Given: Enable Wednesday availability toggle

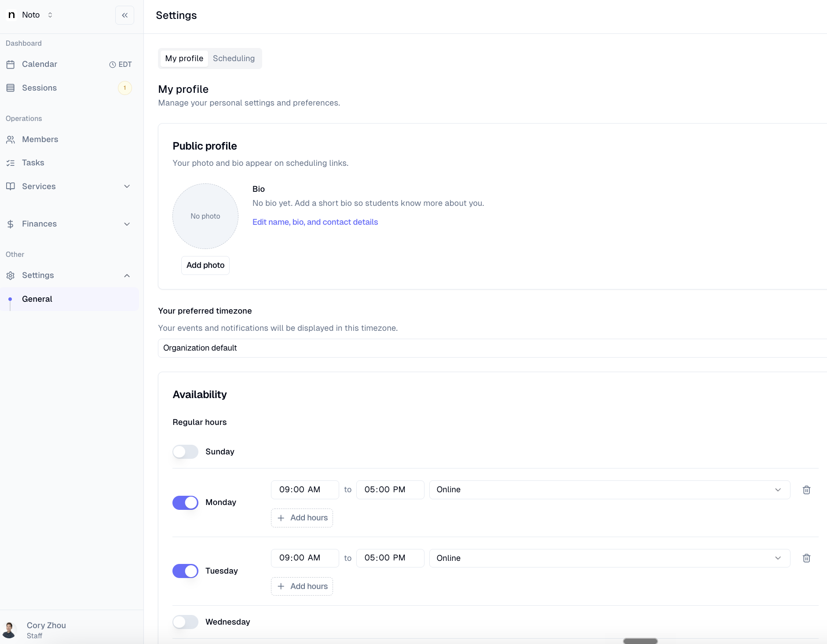Looking at the screenshot, I should point(185,622).
